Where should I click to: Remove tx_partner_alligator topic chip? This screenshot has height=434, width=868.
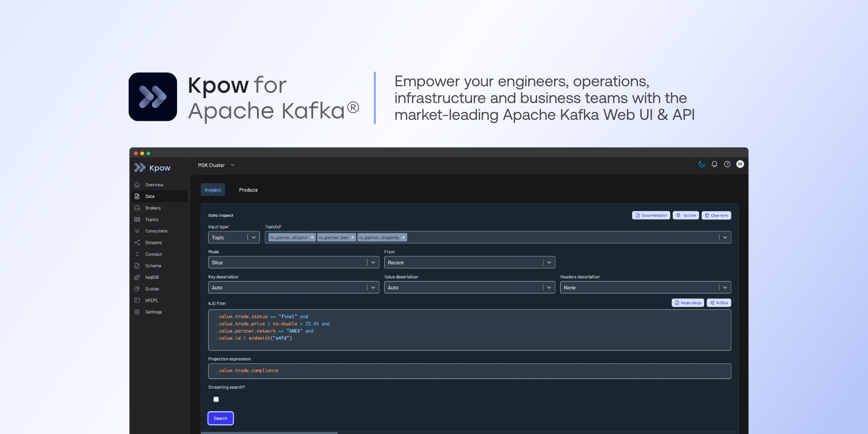tap(312, 238)
